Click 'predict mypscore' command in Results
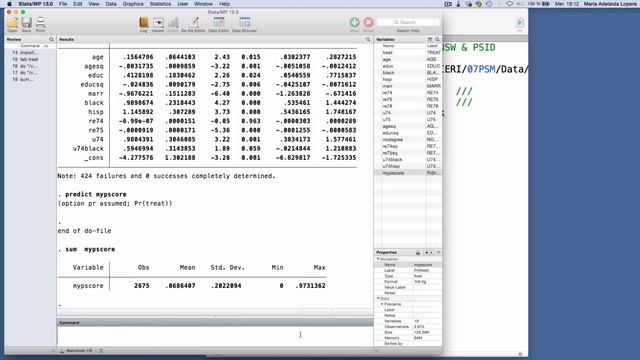 click(96, 194)
